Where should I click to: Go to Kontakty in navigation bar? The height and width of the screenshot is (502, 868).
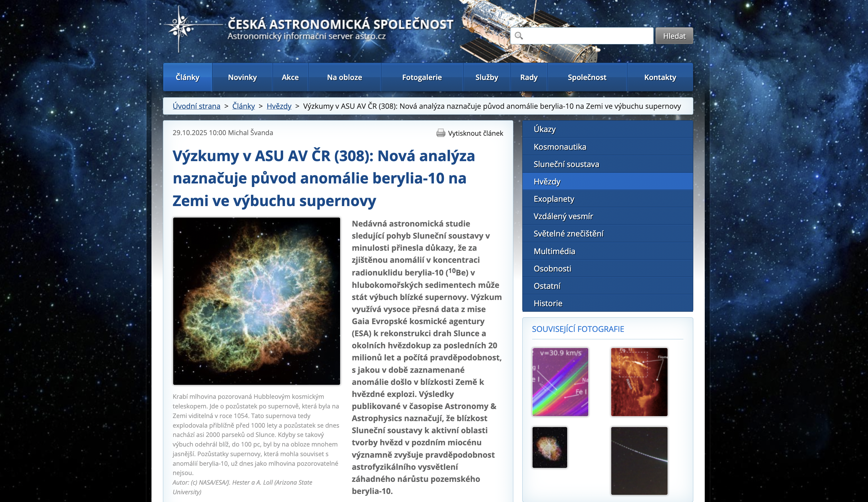click(660, 77)
